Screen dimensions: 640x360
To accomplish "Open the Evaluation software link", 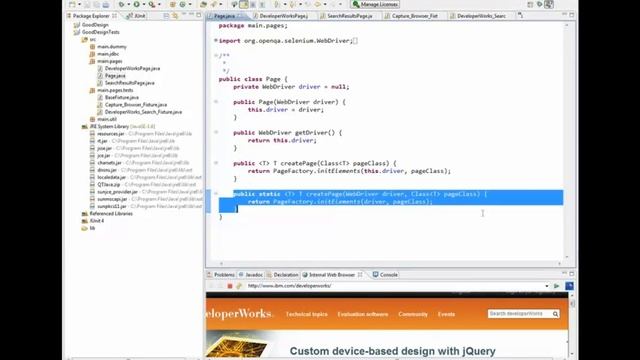I will [x=362, y=314].
